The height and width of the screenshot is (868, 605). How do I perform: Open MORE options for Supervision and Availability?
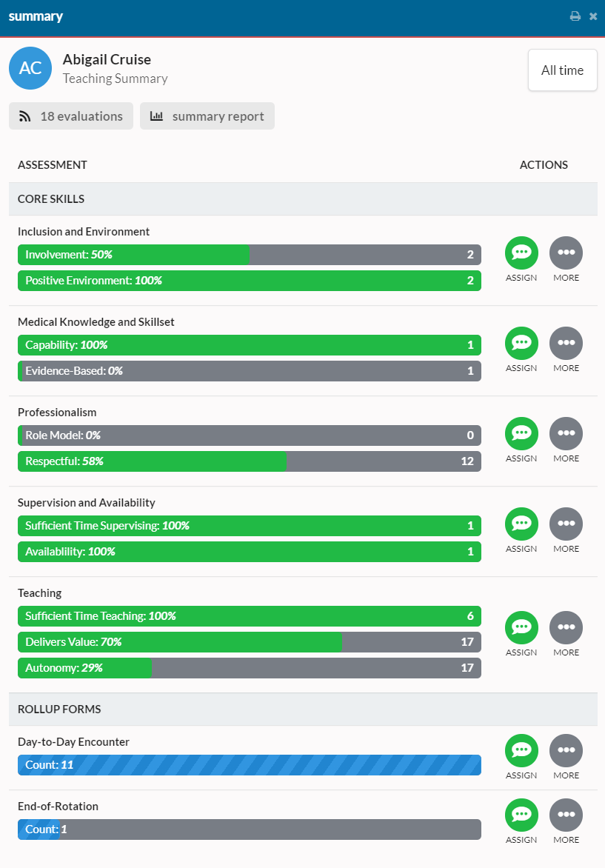point(566,524)
